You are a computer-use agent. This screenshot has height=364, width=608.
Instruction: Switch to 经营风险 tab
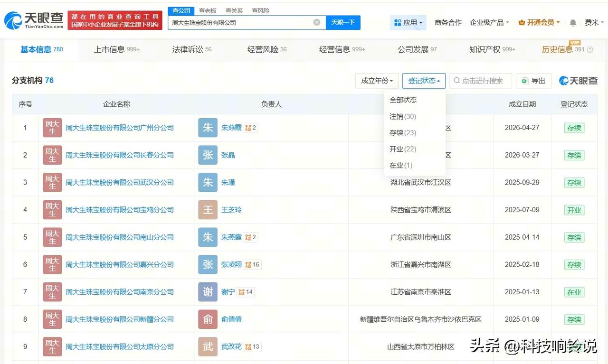pos(267,49)
